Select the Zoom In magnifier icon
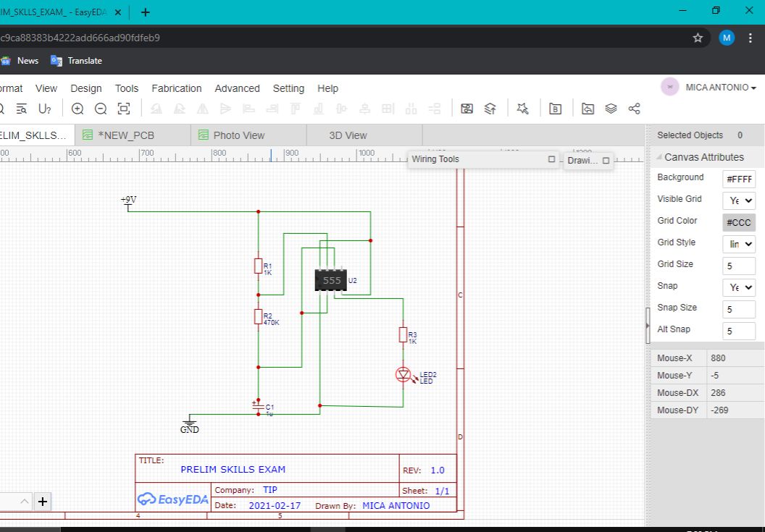This screenshot has height=532, width=765. click(x=78, y=108)
